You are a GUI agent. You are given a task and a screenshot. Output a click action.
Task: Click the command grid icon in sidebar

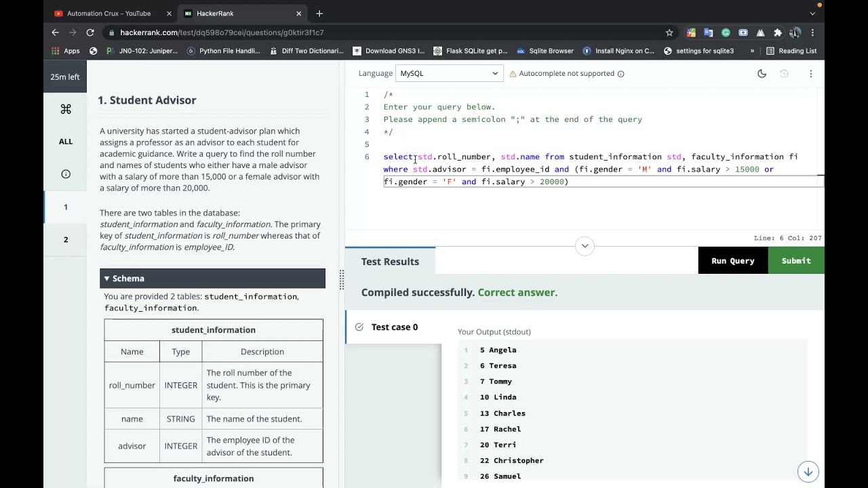(x=66, y=109)
